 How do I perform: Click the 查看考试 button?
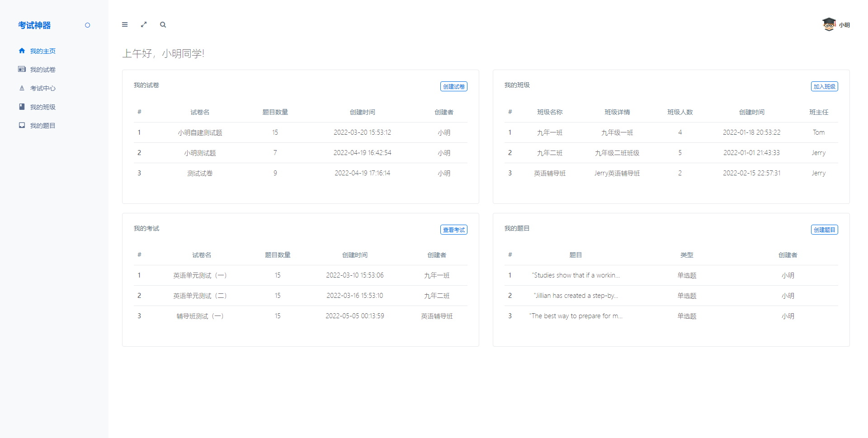(453, 230)
